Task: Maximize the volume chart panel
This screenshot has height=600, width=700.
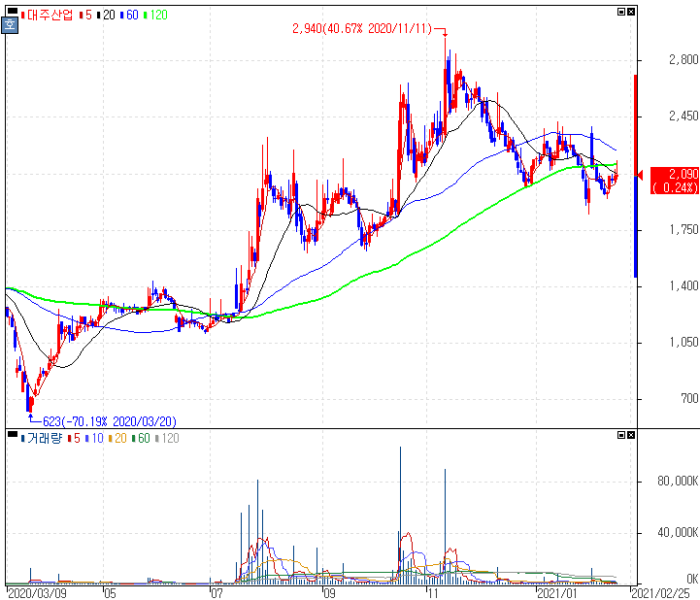Action: [621, 435]
